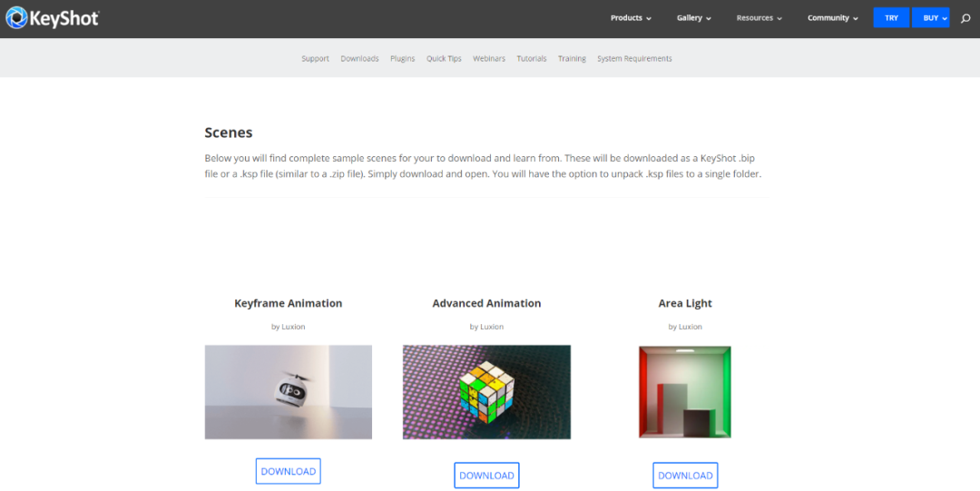Viewport: 980px width, 491px height.
Task: Go to the Support submenu link
Action: coord(315,58)
